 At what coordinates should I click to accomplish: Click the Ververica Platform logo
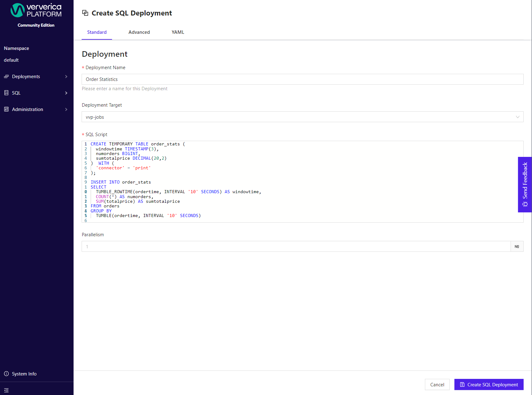click(36, 10)
